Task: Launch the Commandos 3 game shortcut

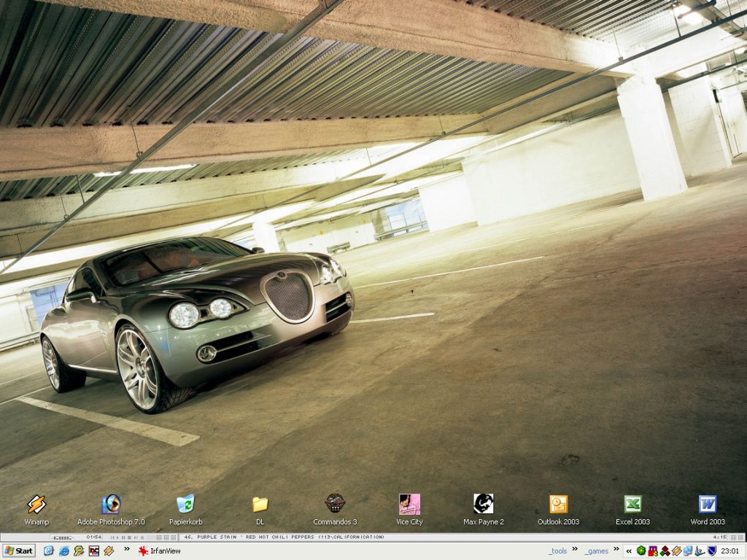Action: point(335,505)
